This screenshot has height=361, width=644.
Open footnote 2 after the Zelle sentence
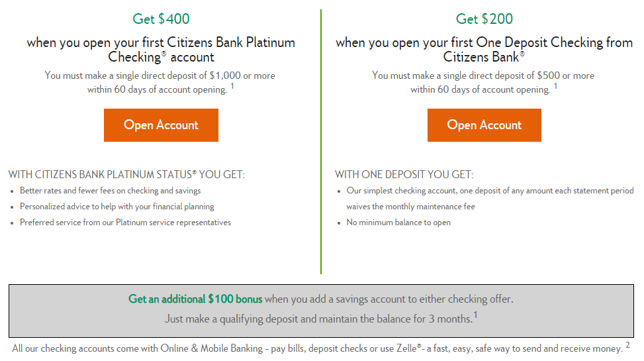pyautogui.click(x=627, y=345)
